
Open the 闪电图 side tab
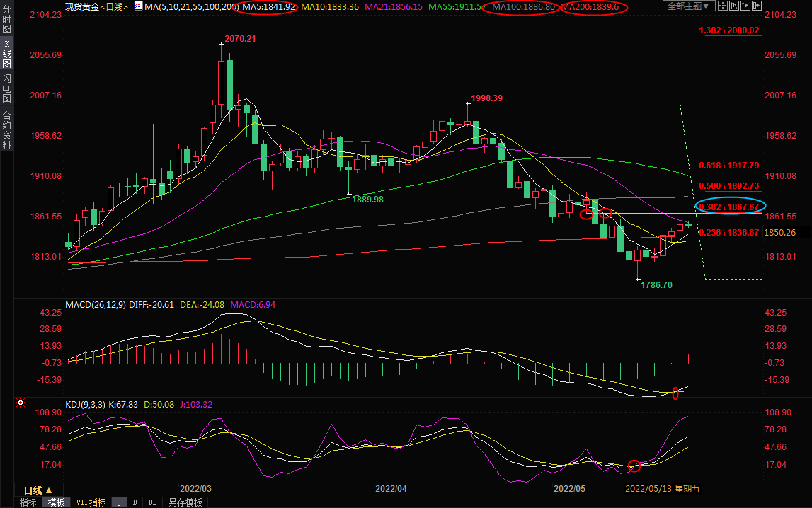click(x=6, y=88)
